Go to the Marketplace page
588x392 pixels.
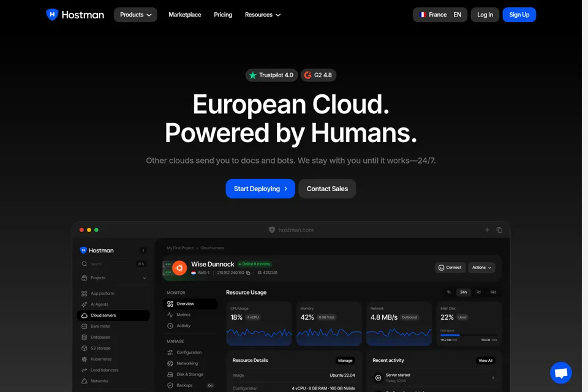185,15
